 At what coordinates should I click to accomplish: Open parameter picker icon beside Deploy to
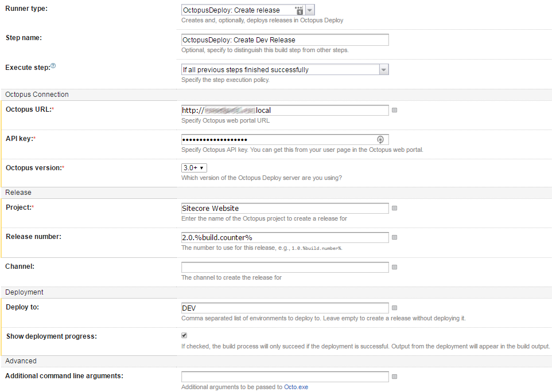coord(394,308)
